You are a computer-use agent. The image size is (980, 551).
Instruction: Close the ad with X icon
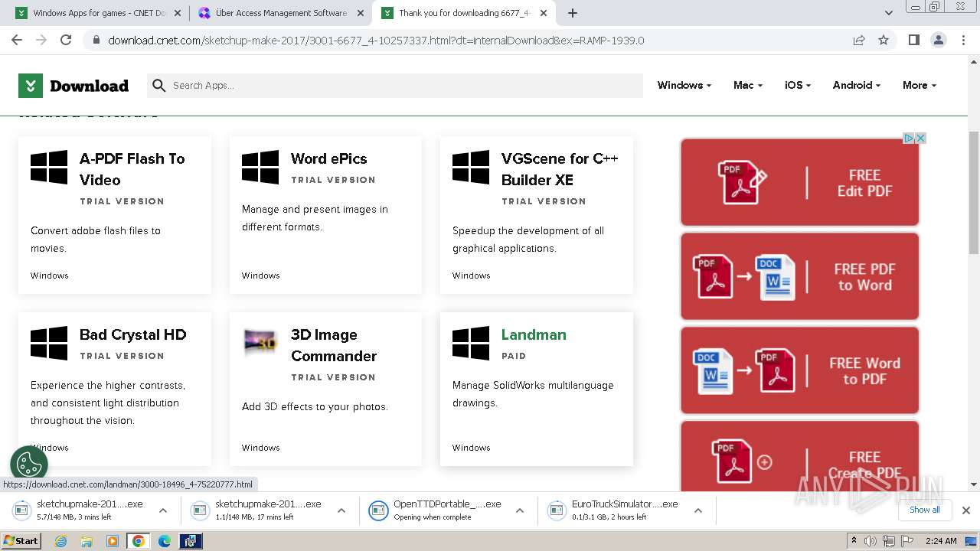(x=921, y=139)
